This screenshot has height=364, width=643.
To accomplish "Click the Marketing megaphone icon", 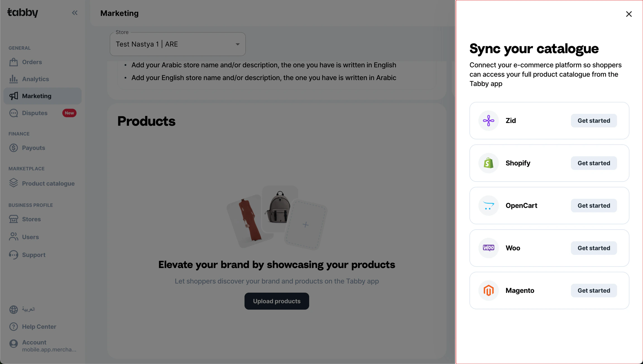I will (x=13, y=96).
